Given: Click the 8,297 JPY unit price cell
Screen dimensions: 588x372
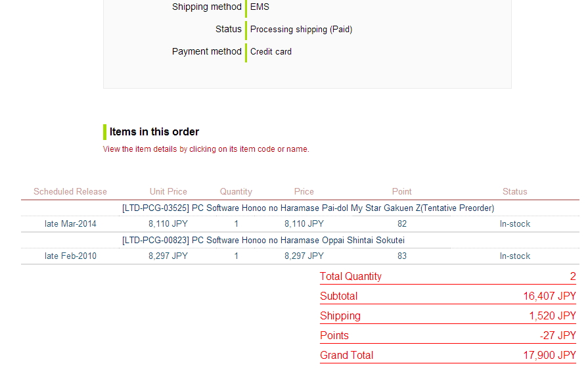Looking at the screenshot, I should (x=168, y=256).
